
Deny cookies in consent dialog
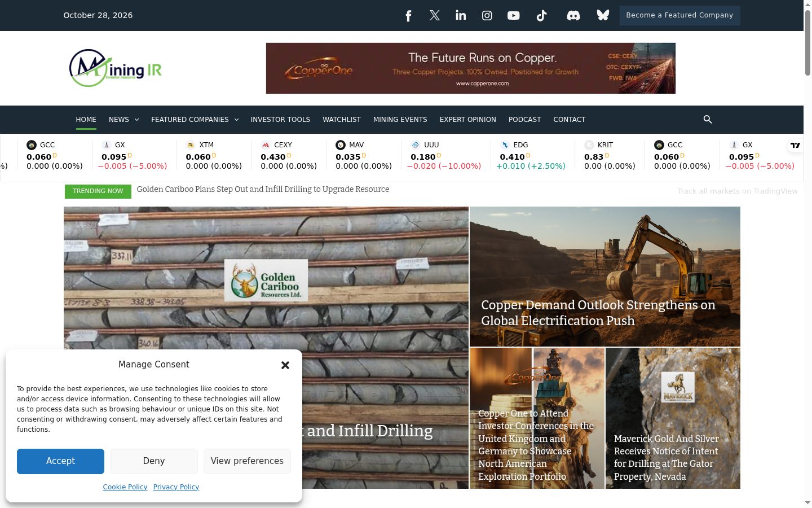[x=154, y=461]
